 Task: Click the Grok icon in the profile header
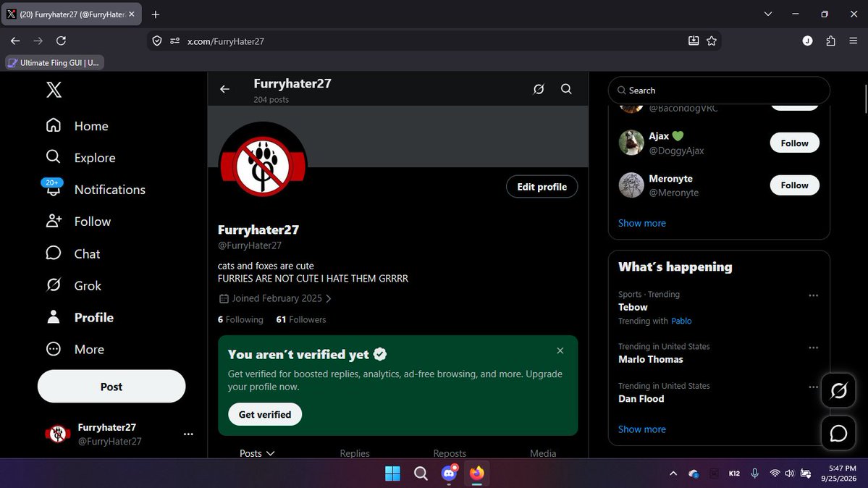(538, 89)
